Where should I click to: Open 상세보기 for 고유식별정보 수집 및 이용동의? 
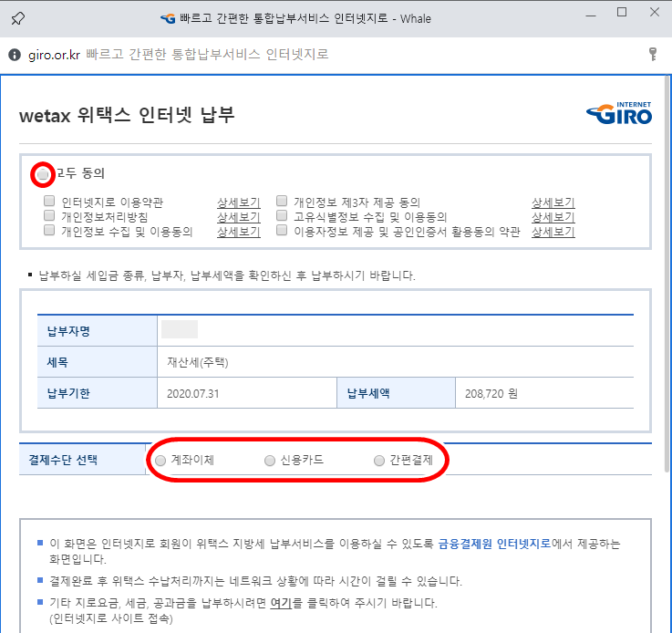(x=553, y=217)
